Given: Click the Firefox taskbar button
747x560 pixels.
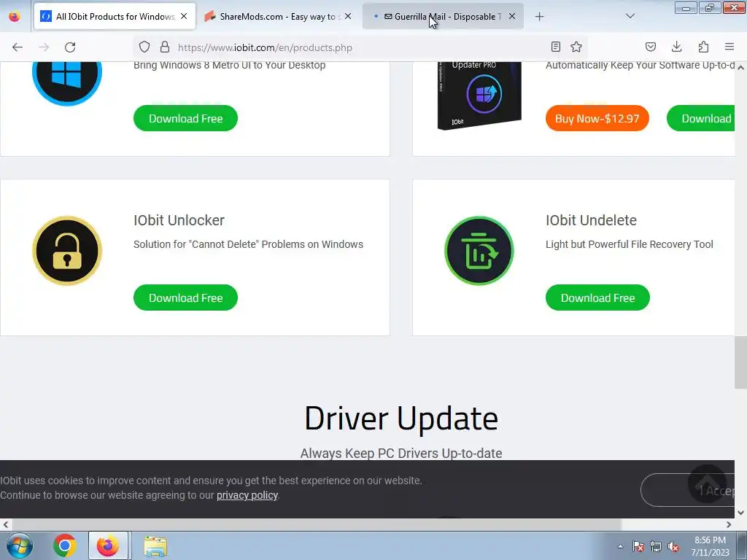Looking at the screenshot, I should pos(108,545).
